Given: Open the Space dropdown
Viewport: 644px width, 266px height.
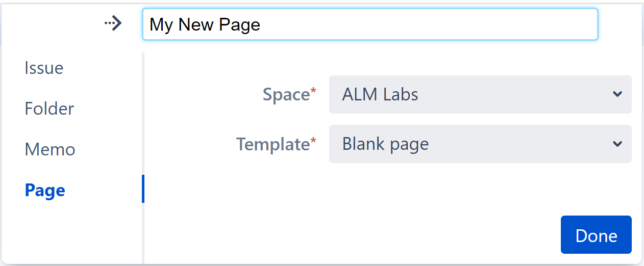Looking at the screenshot, I should (480, 95).
